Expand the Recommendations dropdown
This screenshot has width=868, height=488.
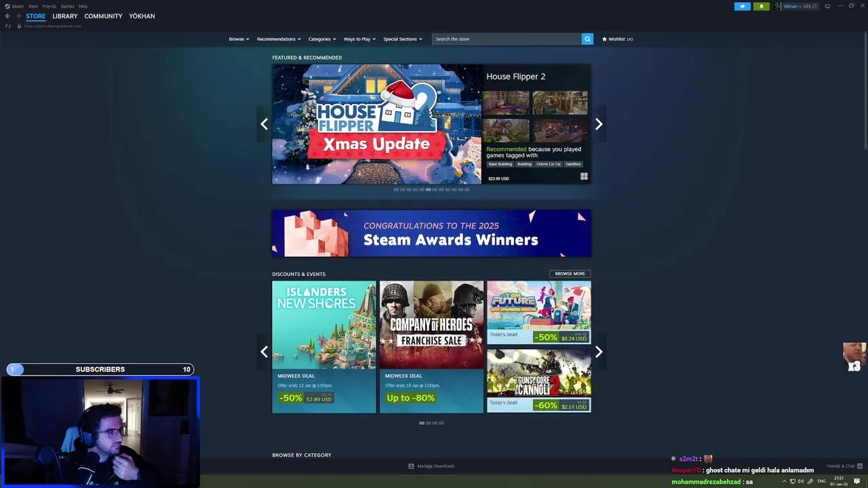click(x=279, y=39)
